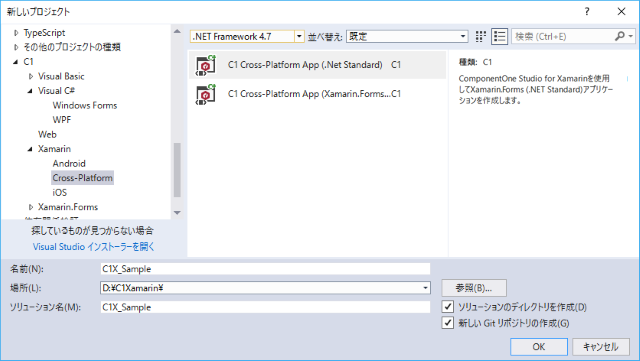Select Android under Xamarin
Image resolution: width=640 pixels, height=361 pixels.
click(69, 163)
